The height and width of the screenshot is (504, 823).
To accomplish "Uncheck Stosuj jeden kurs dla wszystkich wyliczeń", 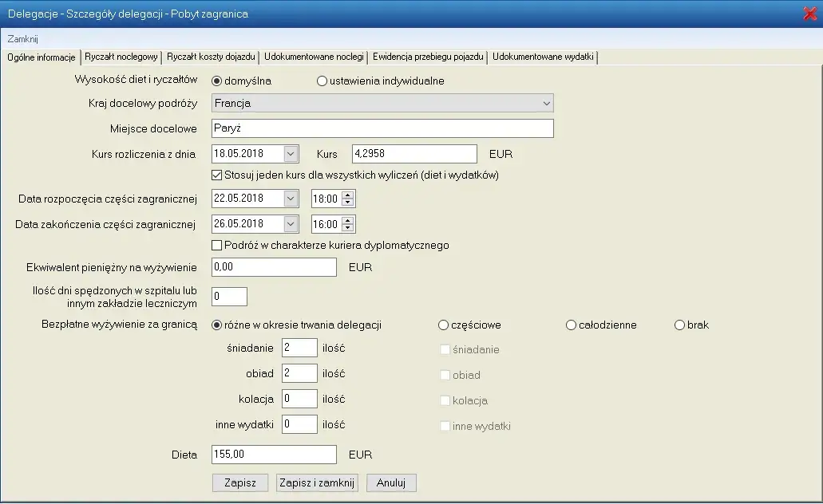I will point(217,175).
